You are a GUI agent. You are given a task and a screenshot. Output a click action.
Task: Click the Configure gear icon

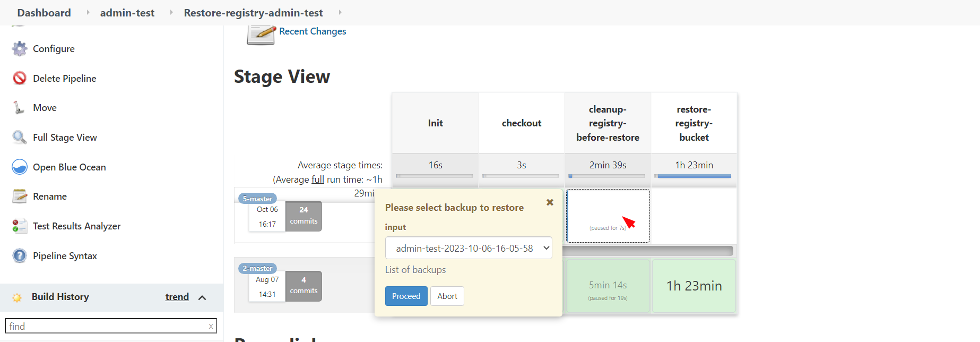(20, 48)
